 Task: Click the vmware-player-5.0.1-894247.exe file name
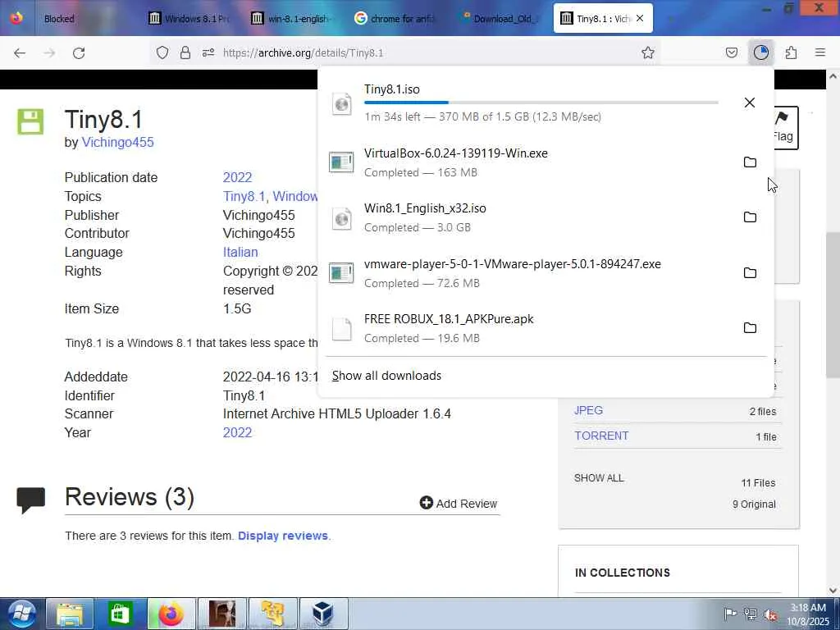click(x=512, y=264)
